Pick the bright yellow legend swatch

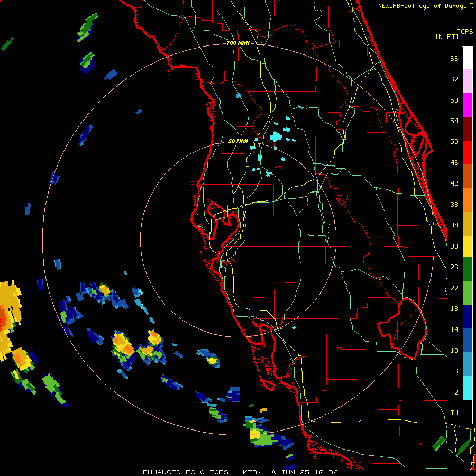coord(467,246)
